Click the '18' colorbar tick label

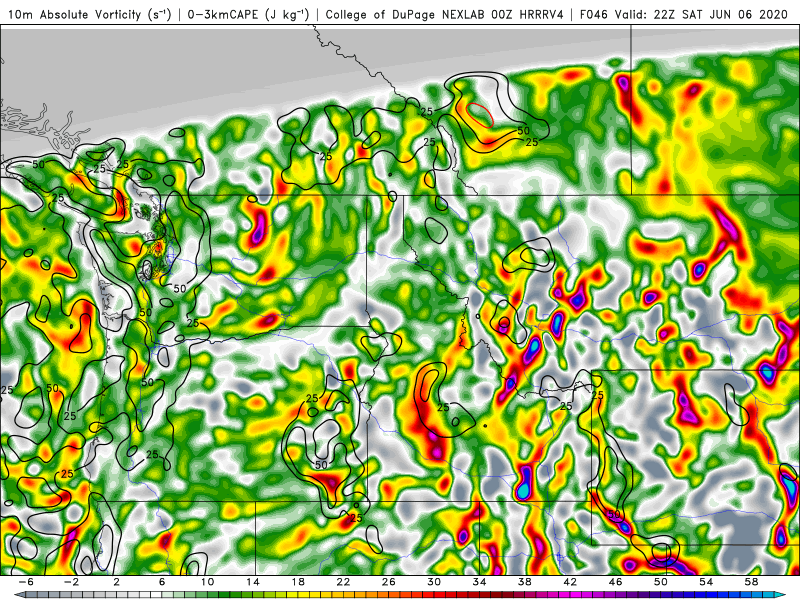tap(298, 582)
